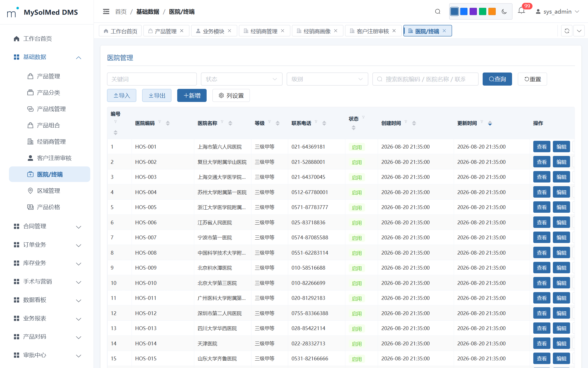The height and width of the screenshot is (368, 588).
Task: Open 产品组合 sidebar item
Action: [50, 125]
